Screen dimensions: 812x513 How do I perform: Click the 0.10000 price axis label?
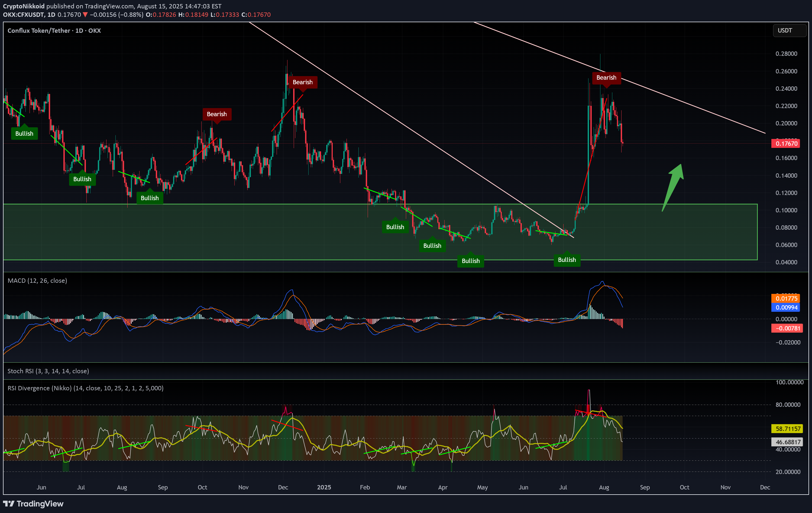(786, 210)
